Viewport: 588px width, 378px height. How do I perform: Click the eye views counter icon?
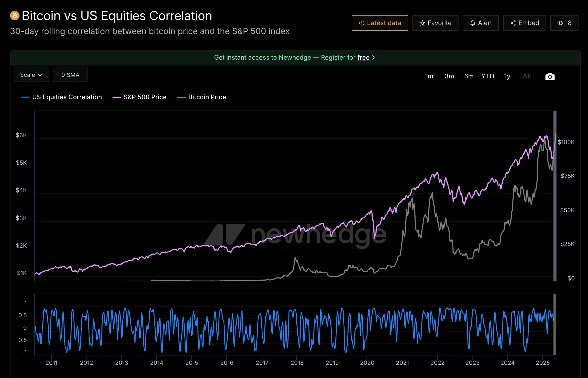(560, 23)
